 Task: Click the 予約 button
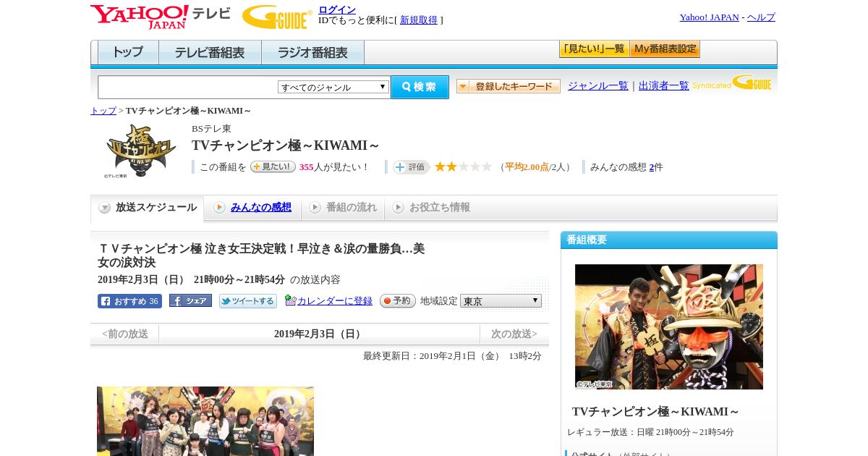[x=398, y=300]
